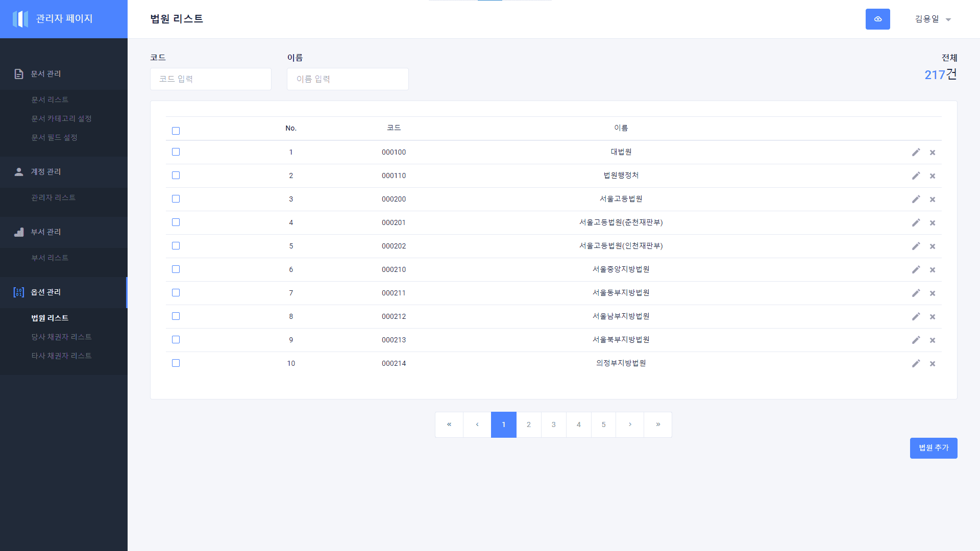Edit the 의정부지방법원 row

coord(916,363)
